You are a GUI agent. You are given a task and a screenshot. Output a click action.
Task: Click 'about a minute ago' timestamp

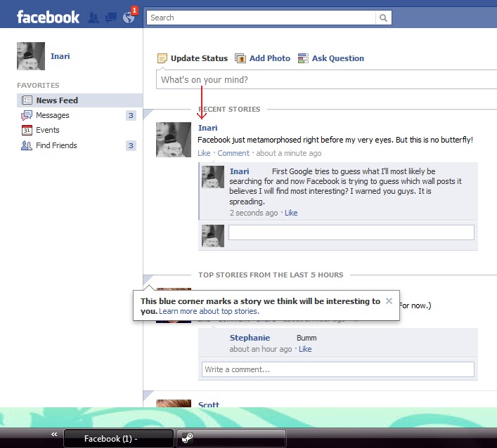coord(289,153)
